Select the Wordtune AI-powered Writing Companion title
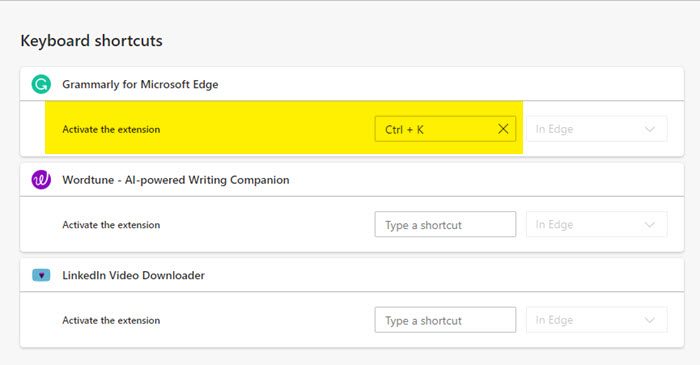Screen dimensions: 700x365 coord(176,180)
